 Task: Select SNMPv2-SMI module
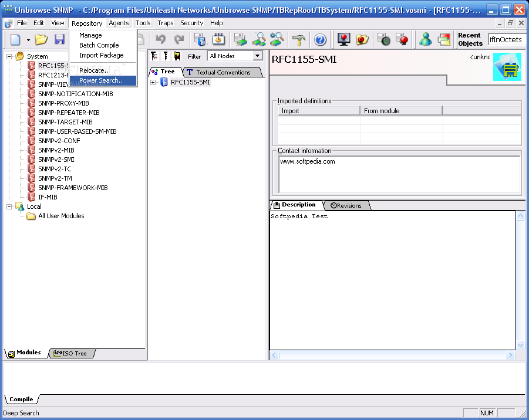click(x=56, y=160)
